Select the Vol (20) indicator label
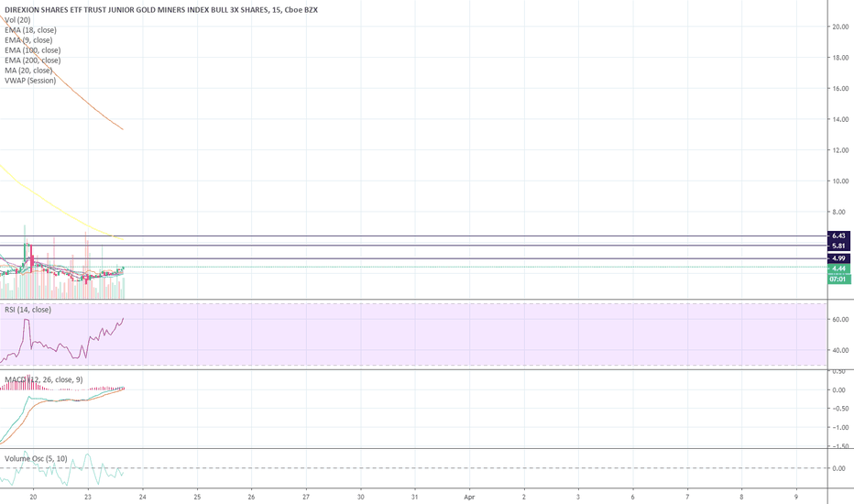Image resolution: width=854 pixels, height=504 pixels. pyautogui.click(x=17, y=20)
